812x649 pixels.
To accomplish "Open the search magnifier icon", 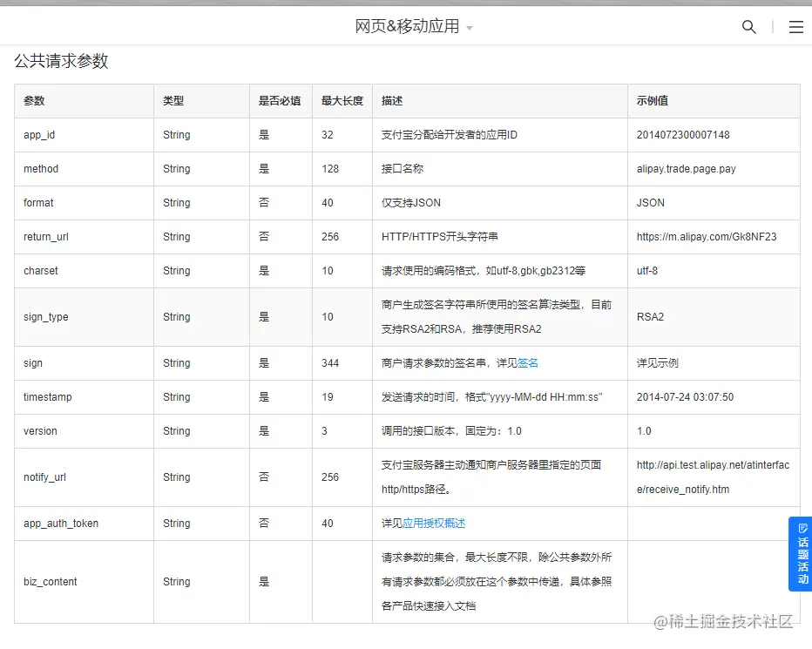I will click(x=748, y=27).
